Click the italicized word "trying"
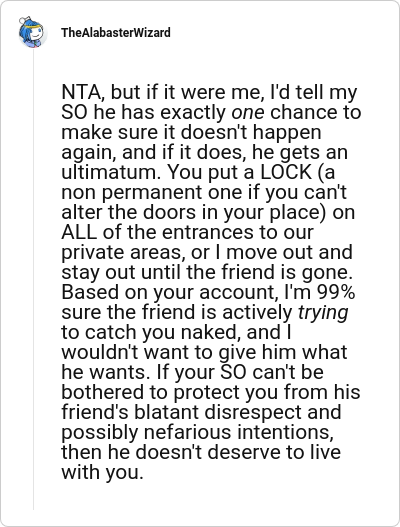 [x=323, y=312]
